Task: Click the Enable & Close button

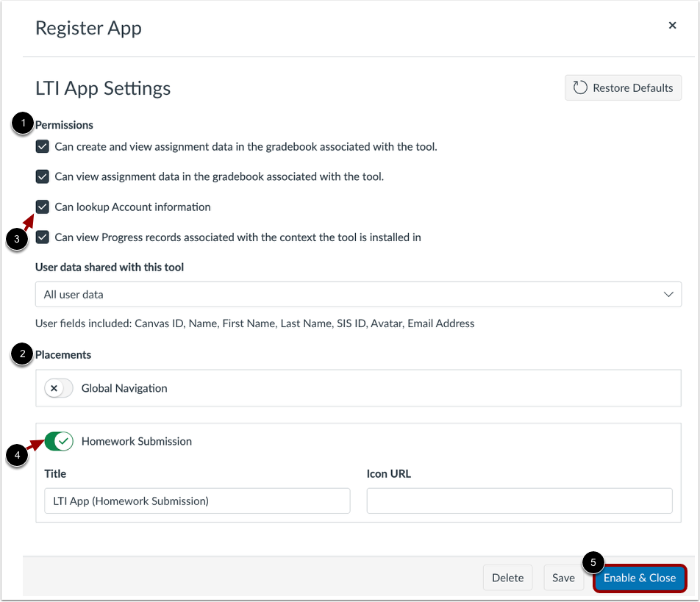Action: pos(640,578)
